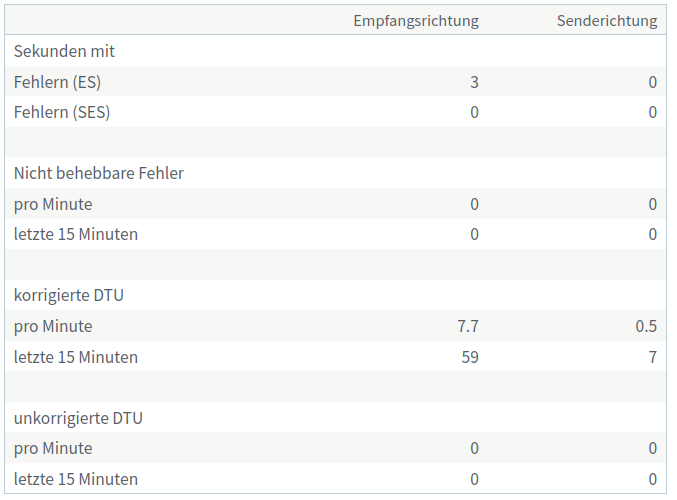
Task: Click "pro Minute" under Nicht behebbare Fehler
Action: click(53, 204)
